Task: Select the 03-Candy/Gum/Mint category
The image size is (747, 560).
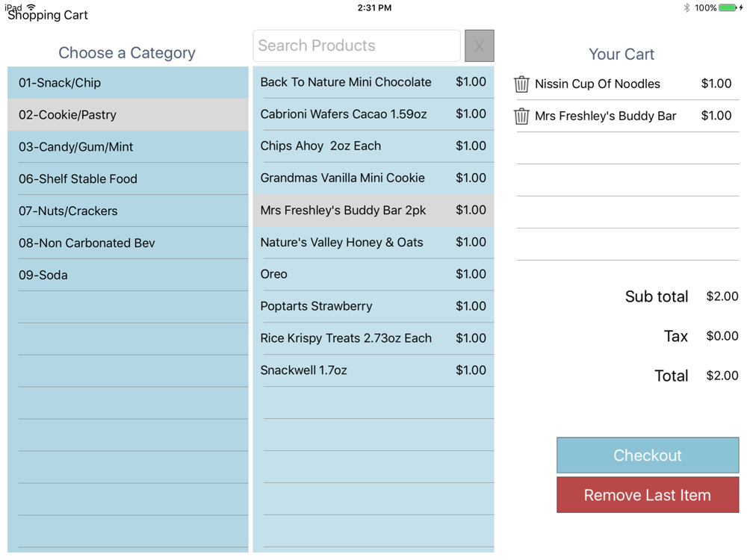Action: click(128, 146)
